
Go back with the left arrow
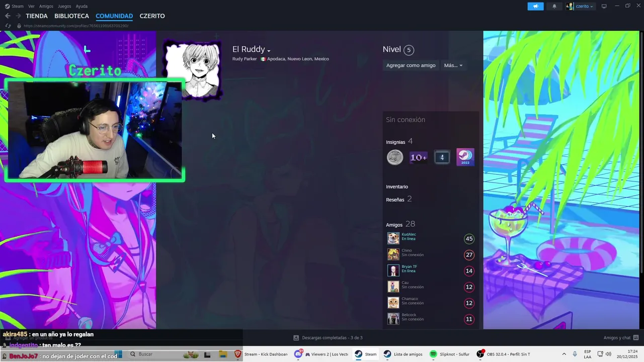(x=8, y=16)
